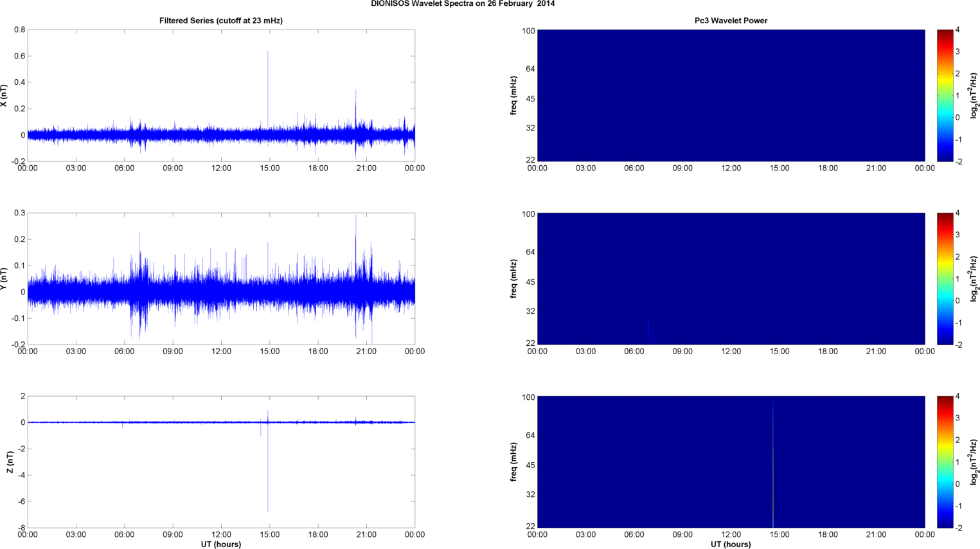Click the top spectrogram's colorbar
The image size is (980, 549).
pyautogui.click(x=945, y=96)
